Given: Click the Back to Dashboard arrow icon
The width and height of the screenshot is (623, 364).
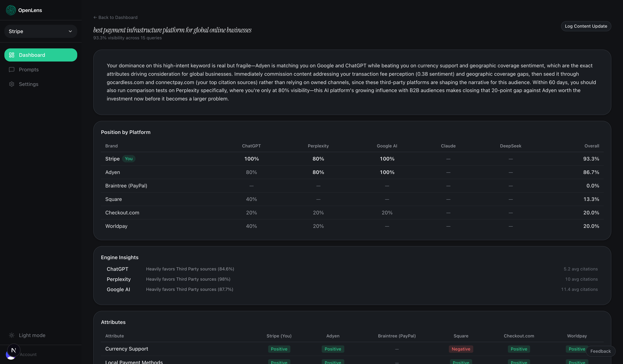Looking at the screenshot, I should [95, 17].
